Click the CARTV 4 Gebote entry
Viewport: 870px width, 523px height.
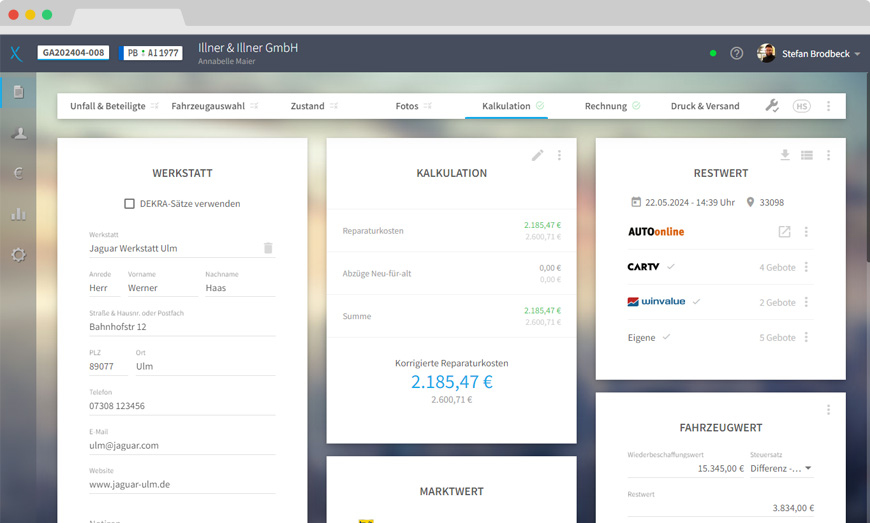coord(776,267)
